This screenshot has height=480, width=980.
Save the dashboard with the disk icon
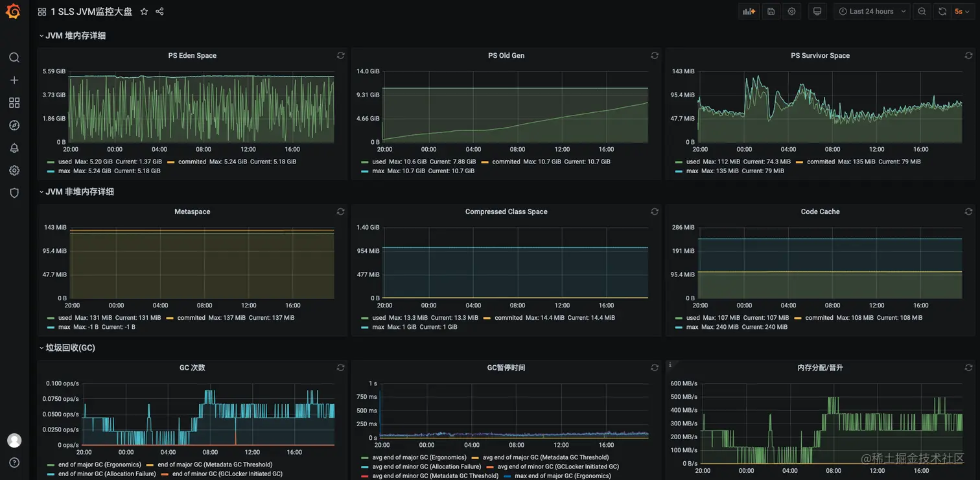tap(771, 12)
